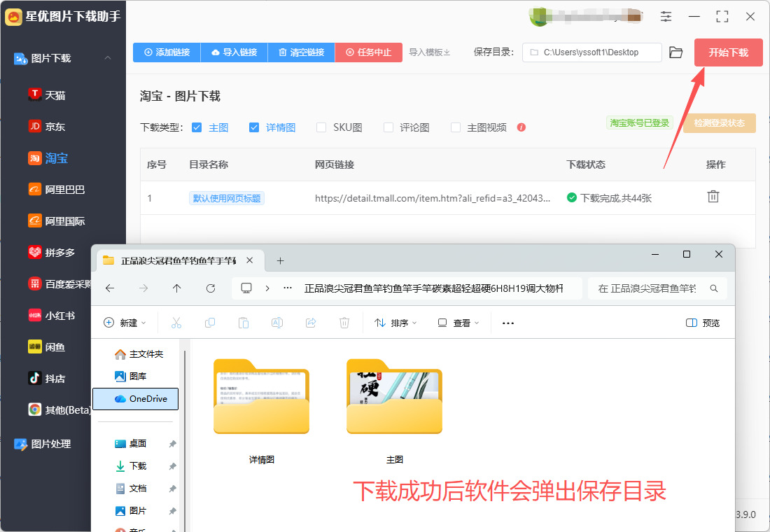Open more options ellipsis in Explorer toolbar

508,323
